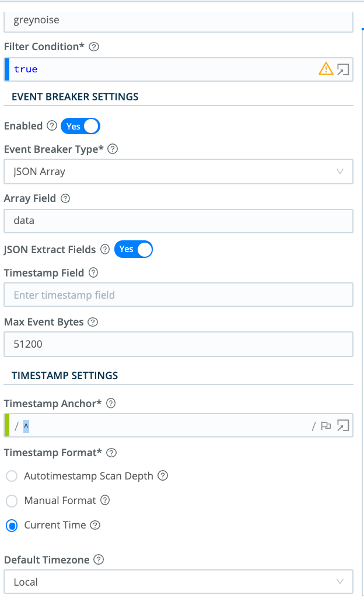Open the Default Timezone dropdown

point(178,582)
